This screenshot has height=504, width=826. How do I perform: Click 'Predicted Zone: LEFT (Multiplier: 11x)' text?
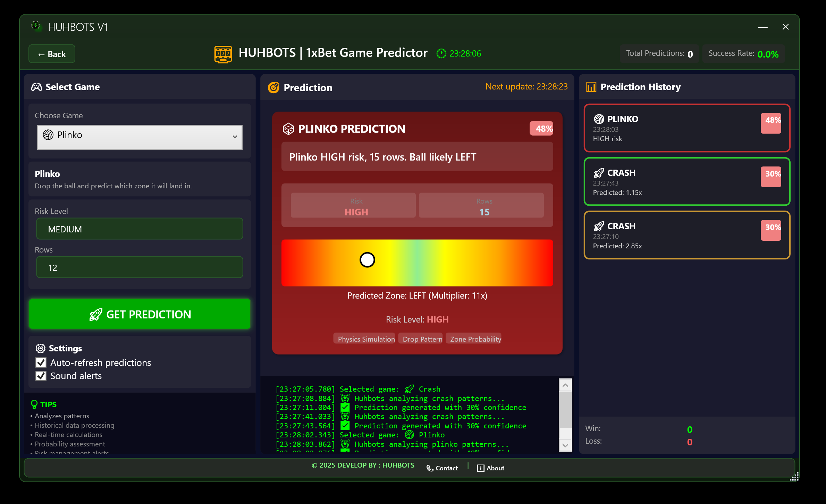[x=417, y=296]
